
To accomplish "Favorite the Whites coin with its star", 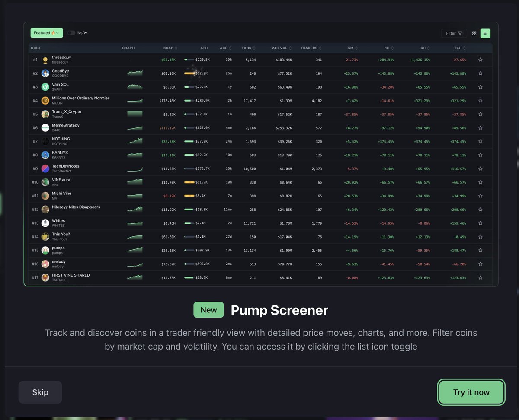I will [480, 223].
